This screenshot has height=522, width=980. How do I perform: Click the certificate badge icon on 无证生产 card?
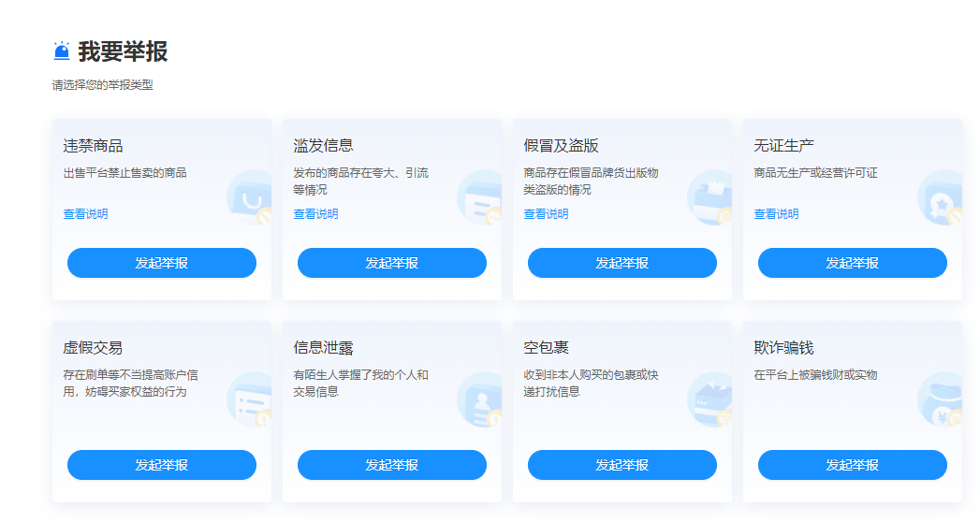941,198
